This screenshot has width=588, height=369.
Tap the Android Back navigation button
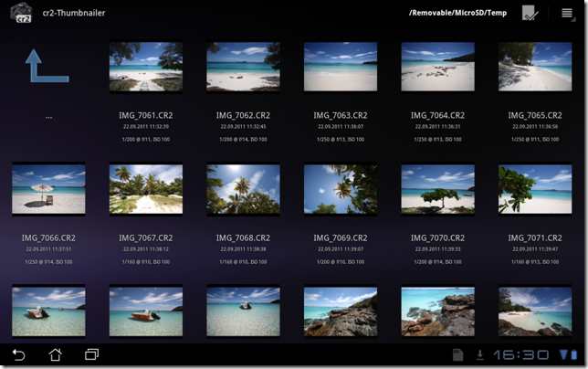(x=18, y=354)
